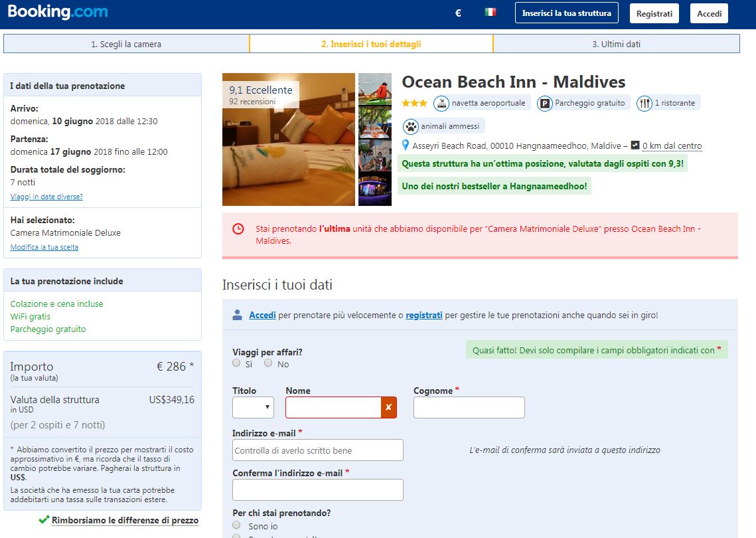
Task: Open the night building thumbnail photo
Action: (375, 189)
